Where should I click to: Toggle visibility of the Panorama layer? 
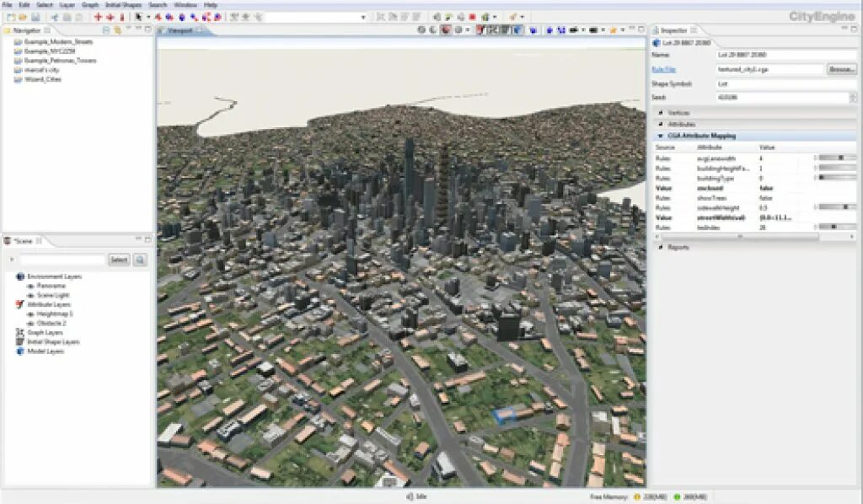(x=30, y=286)
